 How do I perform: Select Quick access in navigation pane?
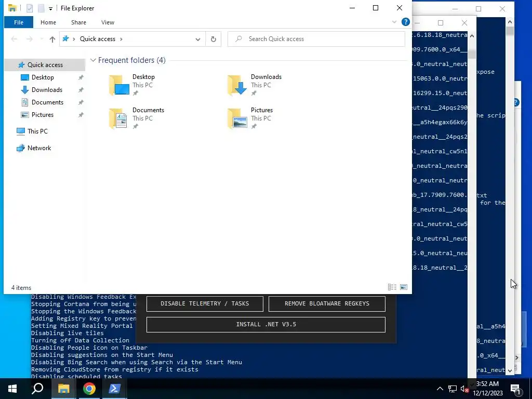45,65
